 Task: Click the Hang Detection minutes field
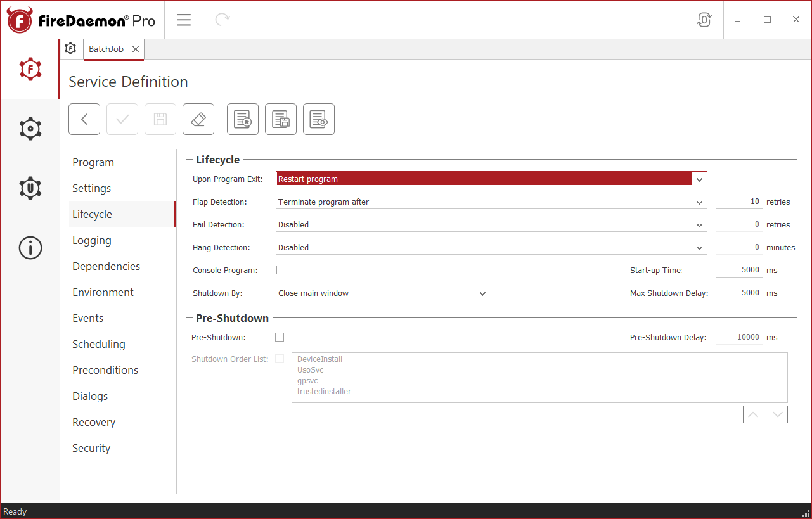pyautogui.click(x=739, y=248)
